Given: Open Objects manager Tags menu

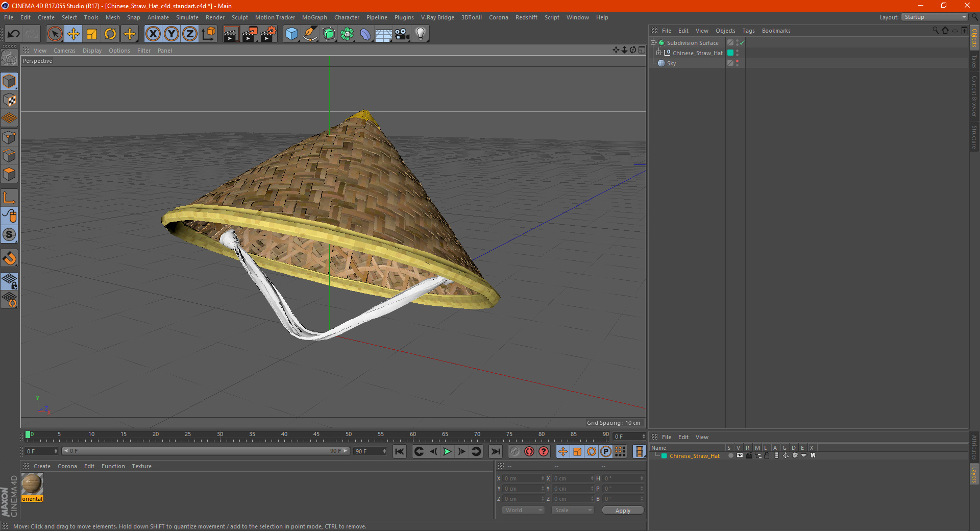Looking at the screenshot, I should tap(748, 31).
